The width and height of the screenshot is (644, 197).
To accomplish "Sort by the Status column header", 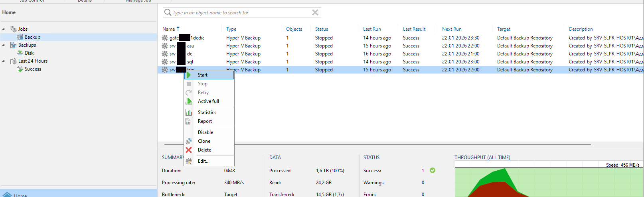I will (322, 29).
